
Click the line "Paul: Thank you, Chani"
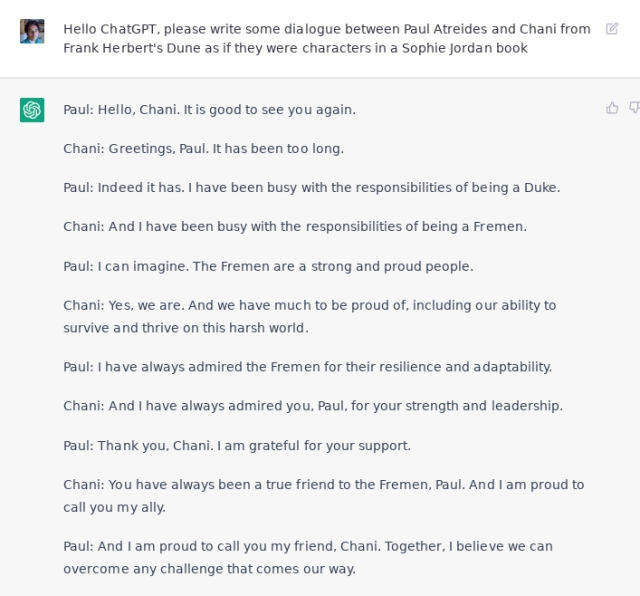(x=237, y=445)
